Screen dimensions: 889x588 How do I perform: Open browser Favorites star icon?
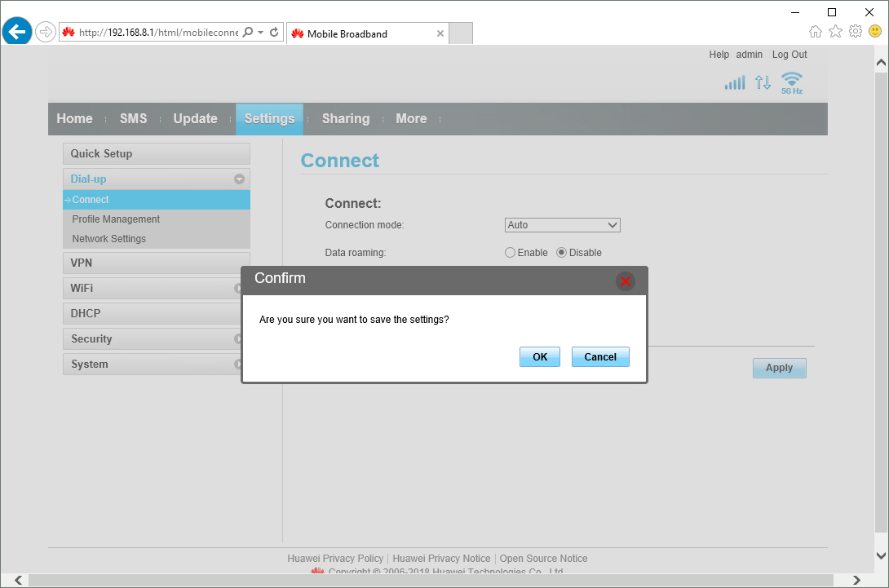(835, 32)
